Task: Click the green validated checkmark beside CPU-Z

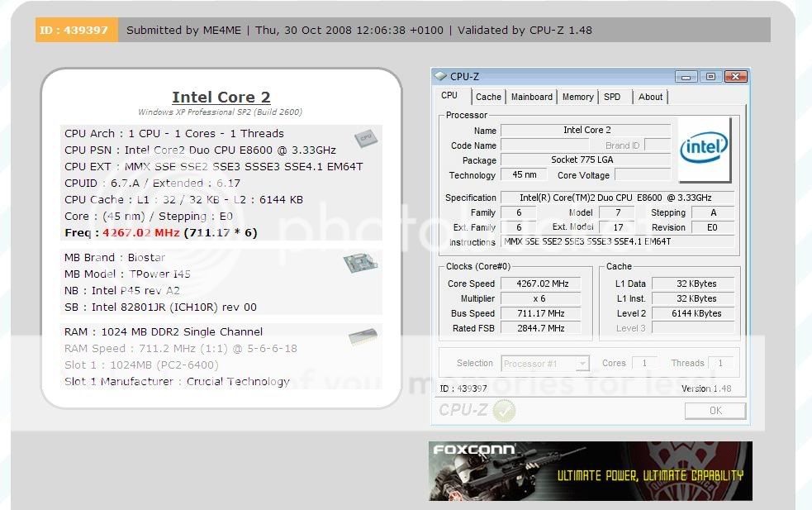Action: [x=504, y=411]
